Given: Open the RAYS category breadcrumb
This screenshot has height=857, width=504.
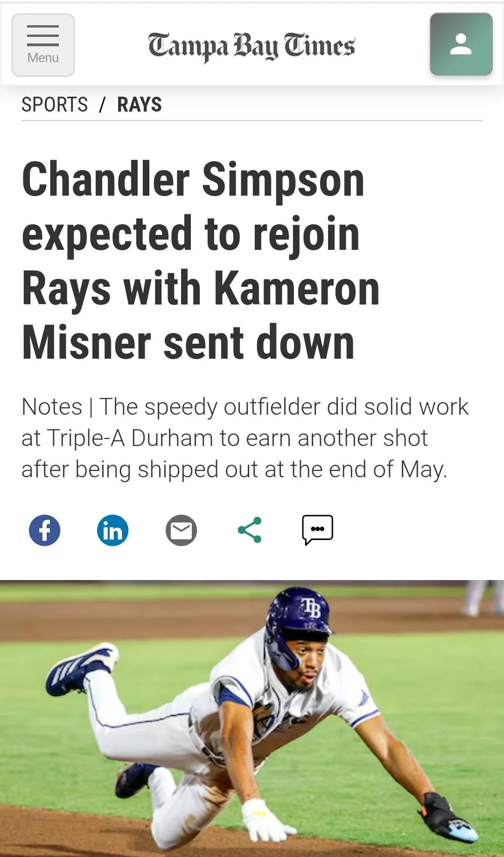Looking at the screenshot, I should pyautogui.click(x=140, y=105).
